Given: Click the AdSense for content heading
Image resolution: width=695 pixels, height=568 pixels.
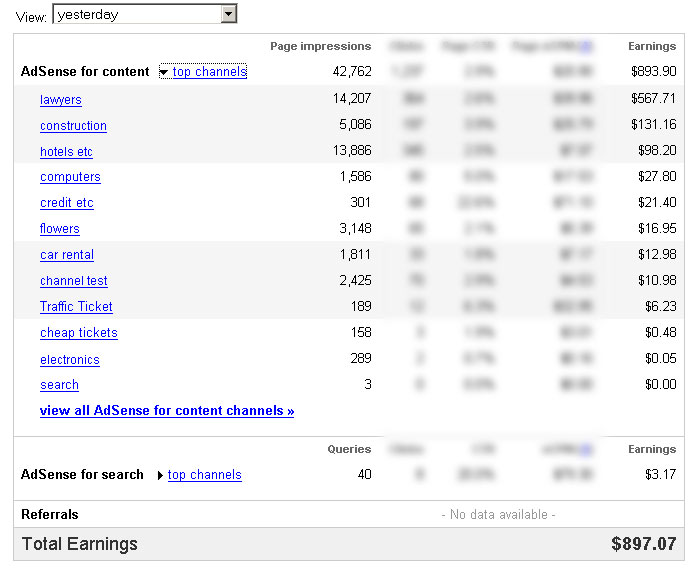Looking at the screenshot, I should 85,71.
